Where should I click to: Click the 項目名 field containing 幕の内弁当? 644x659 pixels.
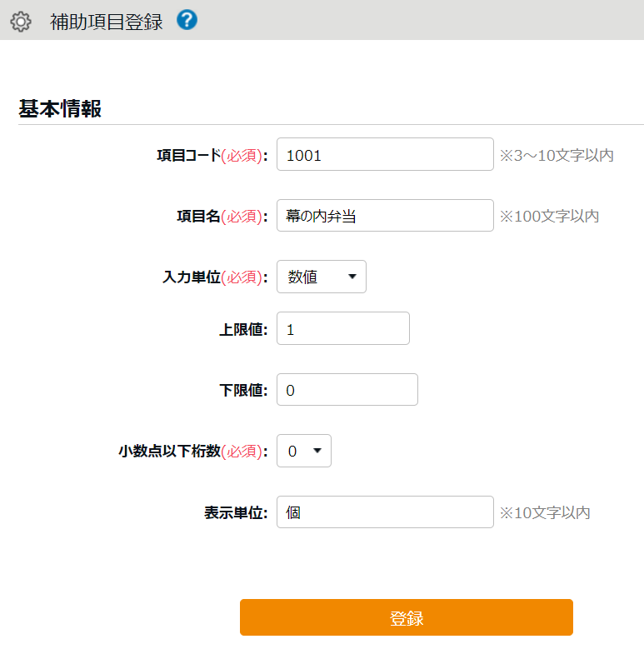[x=385, y=216]
